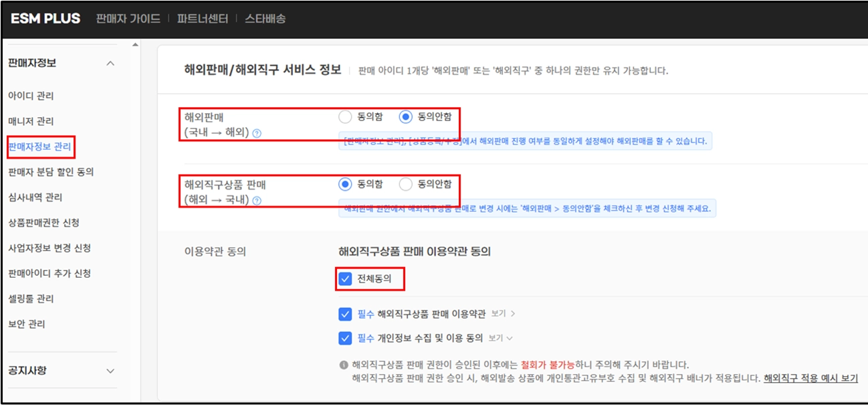
Task: Toggle 필수 해외직구상품 판매 이용약관 checkbox
Action: tap(345, 313)
